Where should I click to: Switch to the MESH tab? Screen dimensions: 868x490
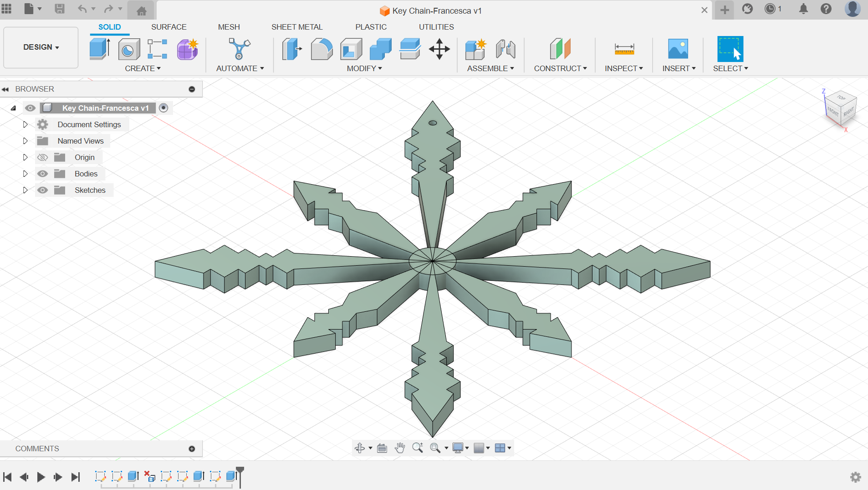tap(229, 27)
